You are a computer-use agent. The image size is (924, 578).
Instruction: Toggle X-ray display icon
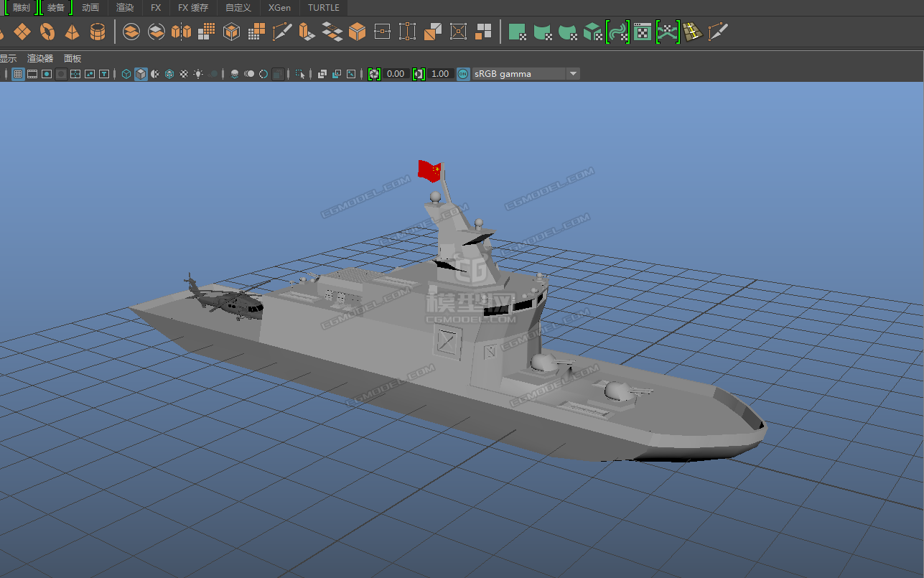322,74
